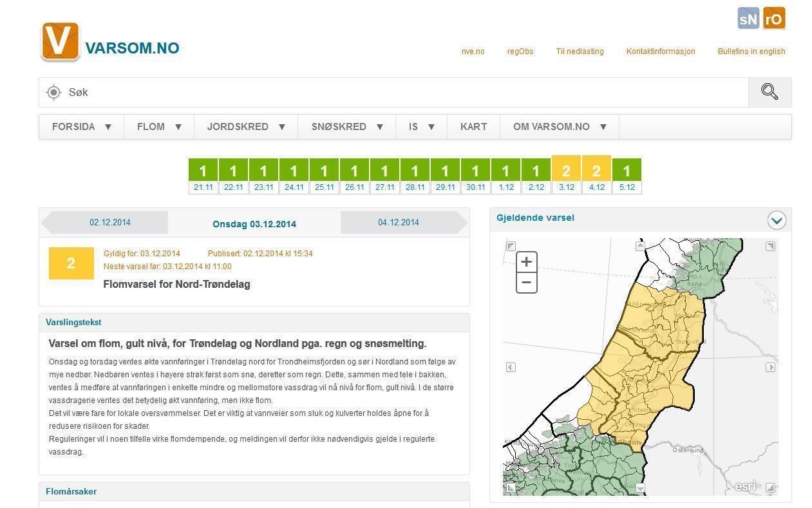812x508 pixels.
Task: Go to previous day 02.12.2014
Action: pos(109,223)
